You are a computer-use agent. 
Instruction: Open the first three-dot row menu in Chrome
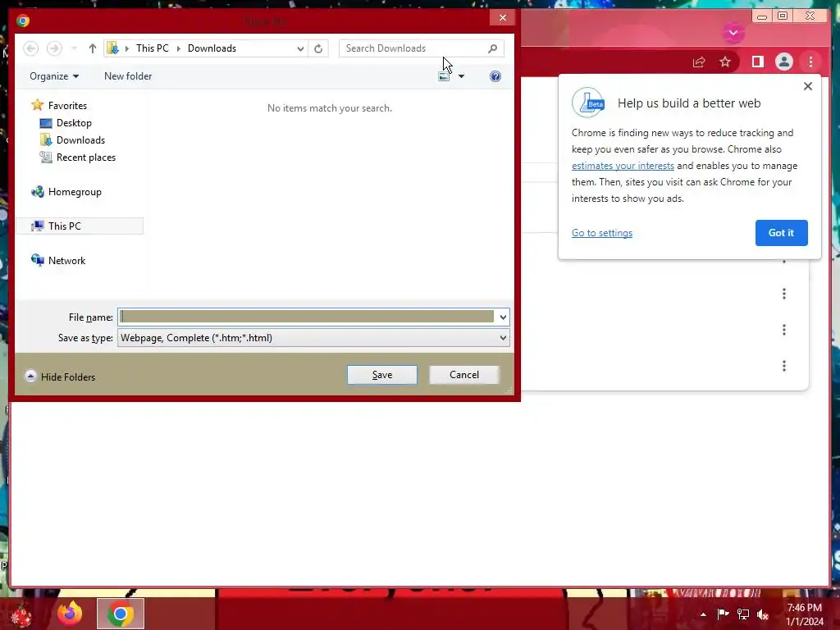point(783,294)
